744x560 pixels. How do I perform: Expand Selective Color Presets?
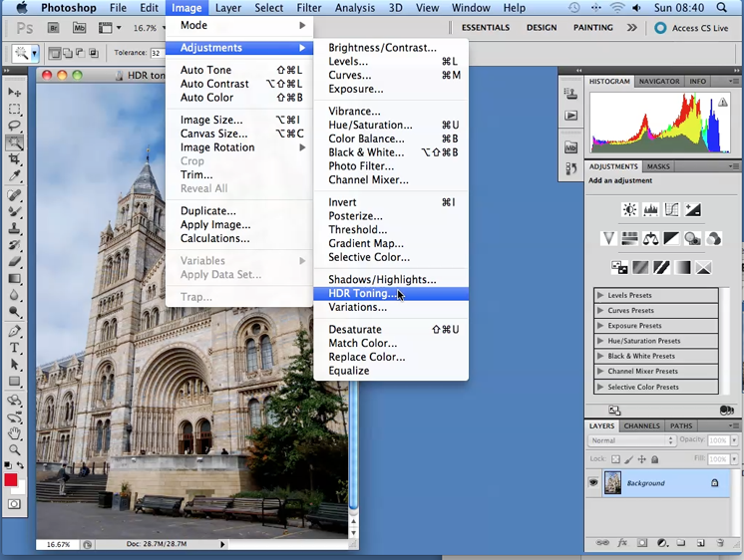[600, 387]
